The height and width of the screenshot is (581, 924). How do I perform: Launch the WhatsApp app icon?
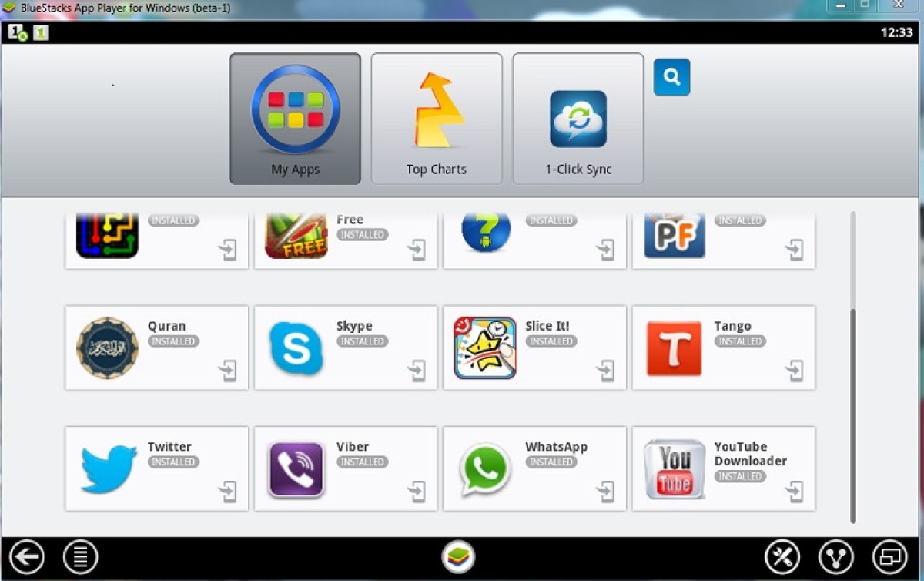pos(485,468)
